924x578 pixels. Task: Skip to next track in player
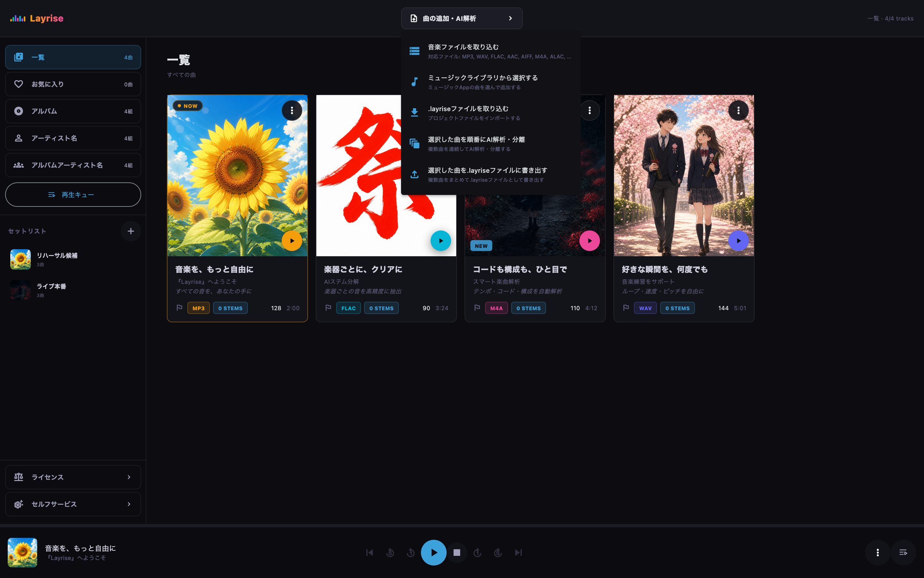[x=518, y=552]
